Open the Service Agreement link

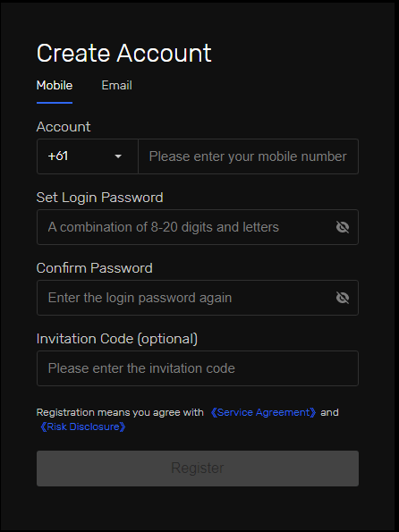263,412
